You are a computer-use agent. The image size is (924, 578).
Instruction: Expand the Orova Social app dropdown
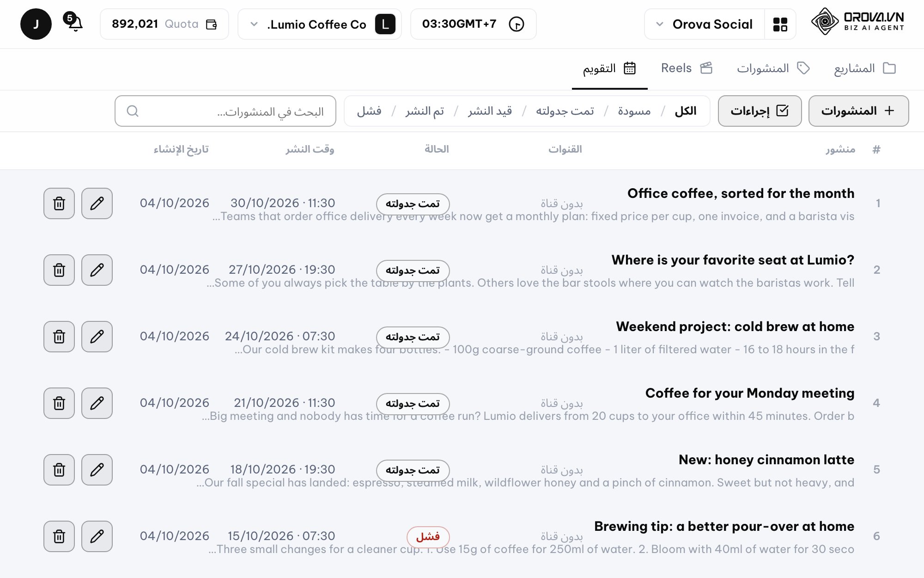(705, 24)
